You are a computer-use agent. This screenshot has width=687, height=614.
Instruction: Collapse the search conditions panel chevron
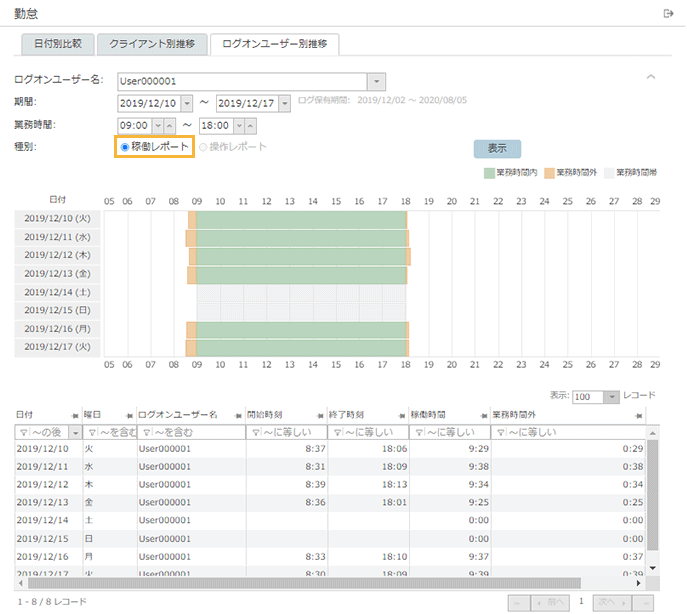tap(651, 77)
